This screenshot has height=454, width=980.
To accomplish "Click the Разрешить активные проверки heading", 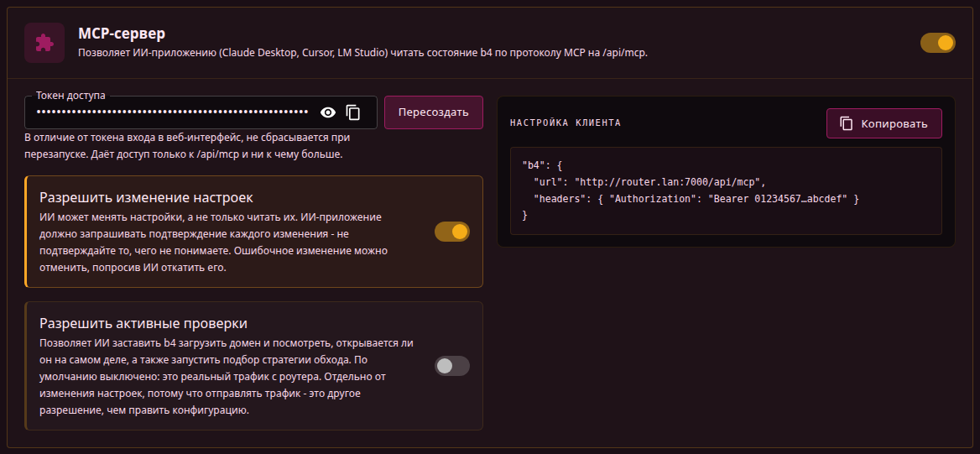I will click(x=143, y=323).
